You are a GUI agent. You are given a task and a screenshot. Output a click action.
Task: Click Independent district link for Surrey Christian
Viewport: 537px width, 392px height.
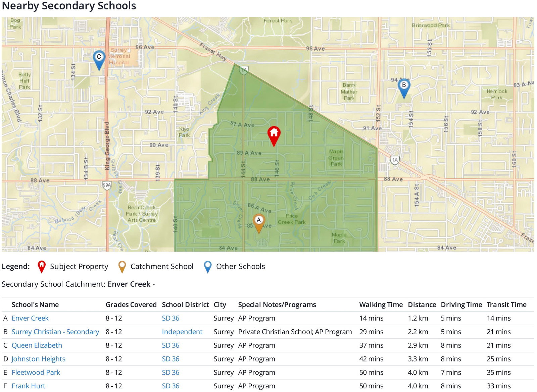(x=182, y=332)
